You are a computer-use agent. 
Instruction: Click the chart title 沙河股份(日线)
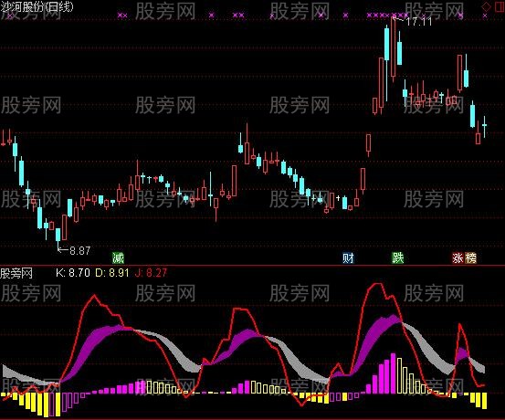click(37, 6)
